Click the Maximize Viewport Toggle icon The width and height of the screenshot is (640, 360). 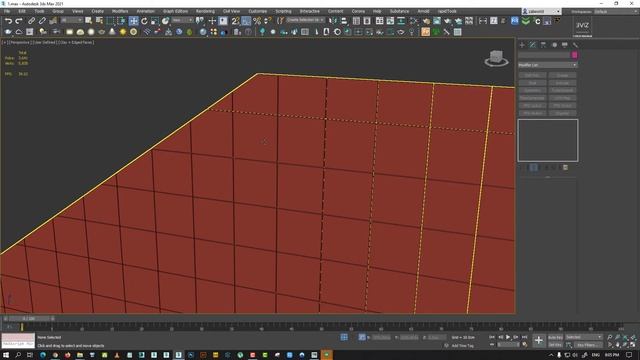coord(633,345)
